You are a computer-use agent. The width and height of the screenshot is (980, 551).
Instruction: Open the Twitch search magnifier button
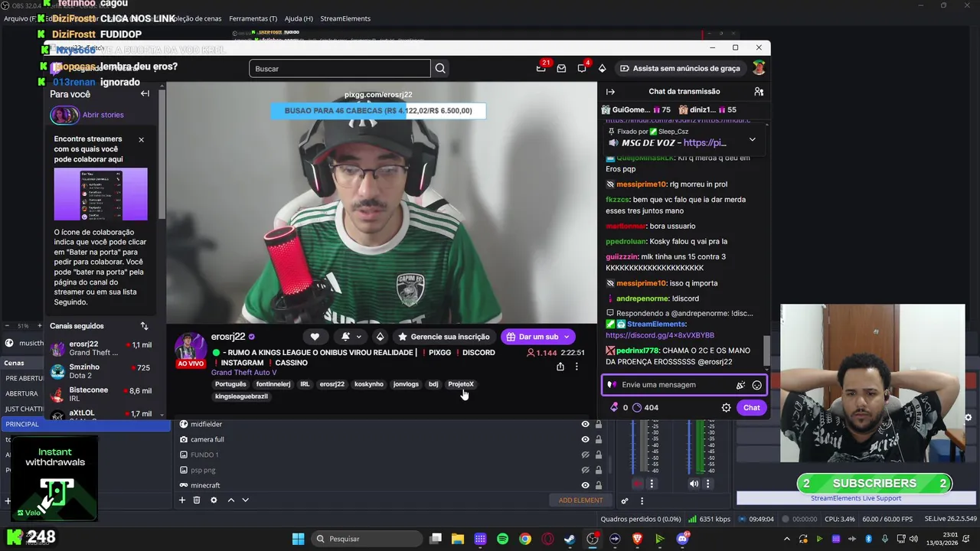tap(440, 68)
